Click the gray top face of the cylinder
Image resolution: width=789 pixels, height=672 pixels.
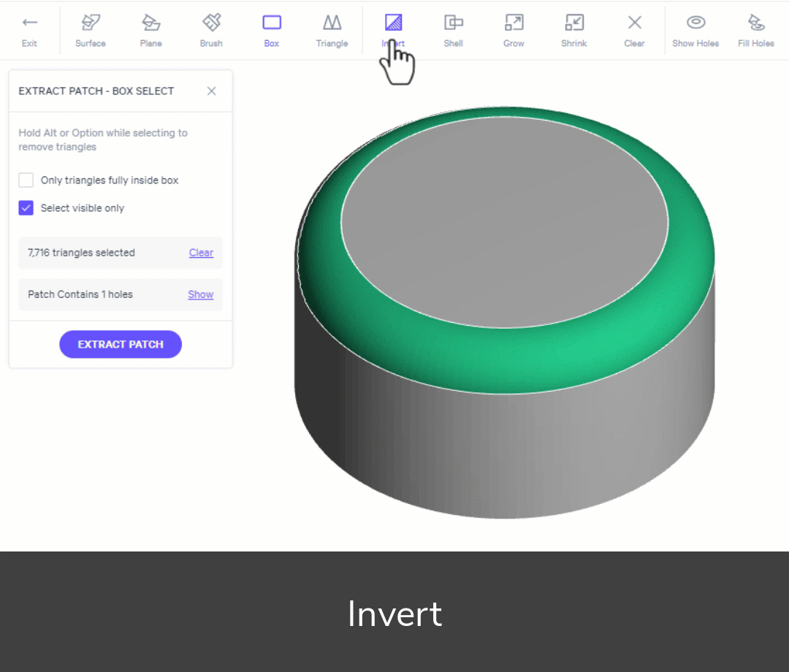coord(505,221)
